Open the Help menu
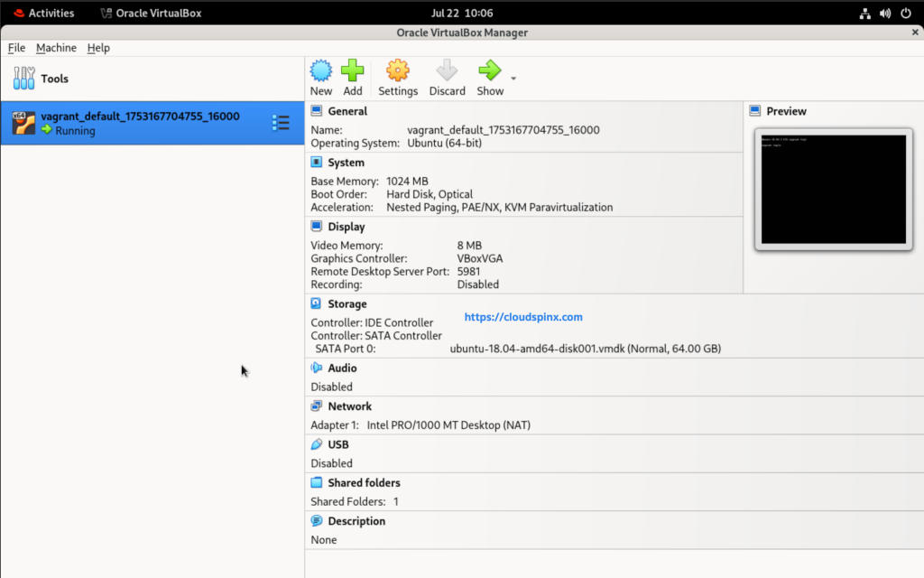This screenshot has width=924, height=578. tap(98, 48)
